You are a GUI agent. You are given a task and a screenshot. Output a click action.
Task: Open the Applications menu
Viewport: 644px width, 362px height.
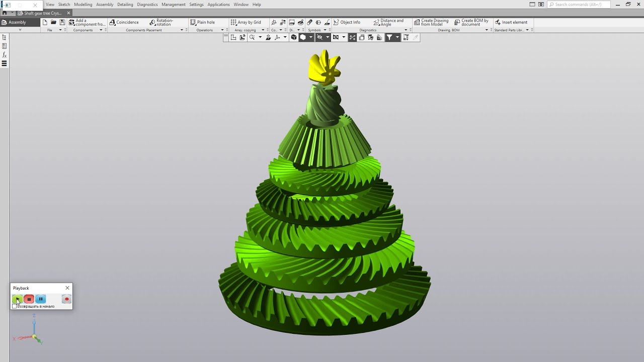tap(218, 5)
